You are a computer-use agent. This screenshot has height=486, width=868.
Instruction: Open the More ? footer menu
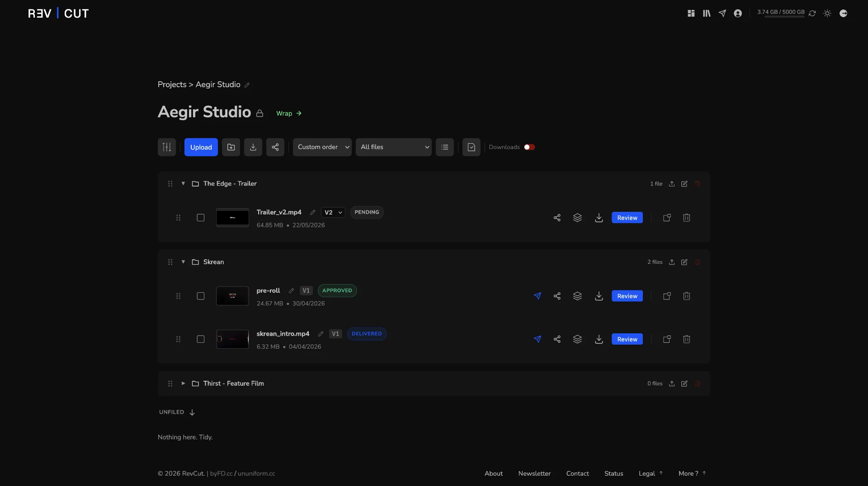click(x=692, y=473)
